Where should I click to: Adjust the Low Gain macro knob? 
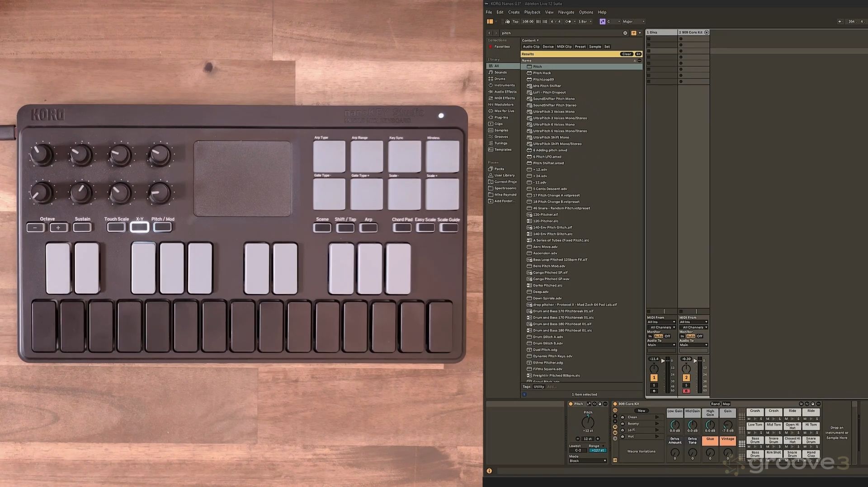click(675, 425)
